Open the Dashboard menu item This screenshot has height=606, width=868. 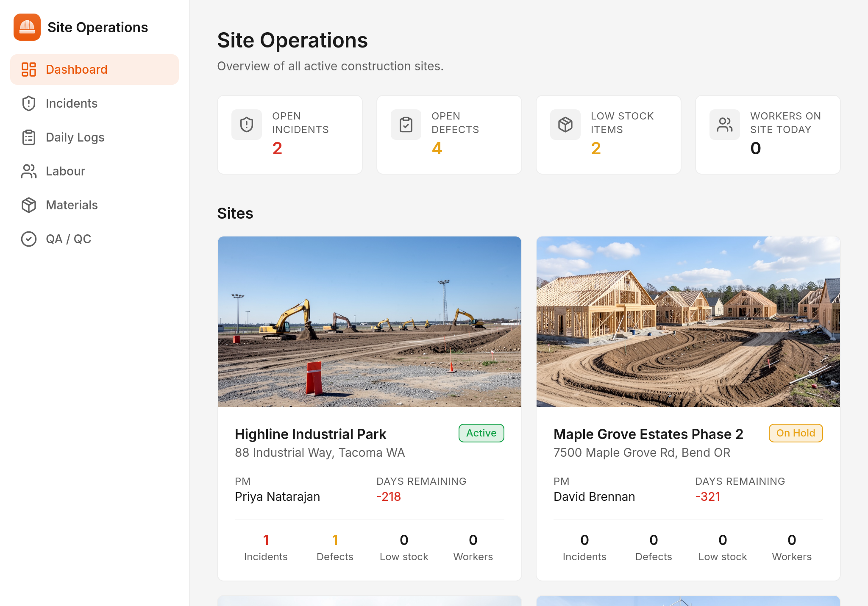(95, 69)
